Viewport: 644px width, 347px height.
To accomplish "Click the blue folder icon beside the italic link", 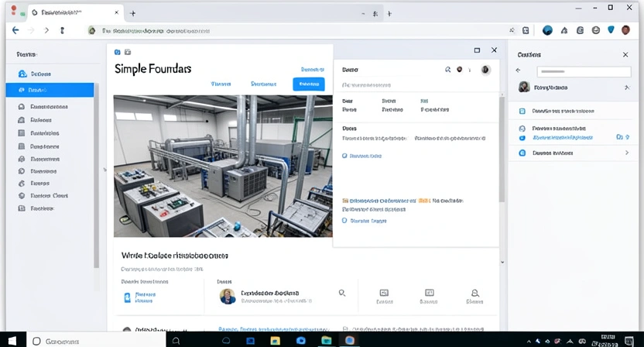I will click(x=619, y=137).
